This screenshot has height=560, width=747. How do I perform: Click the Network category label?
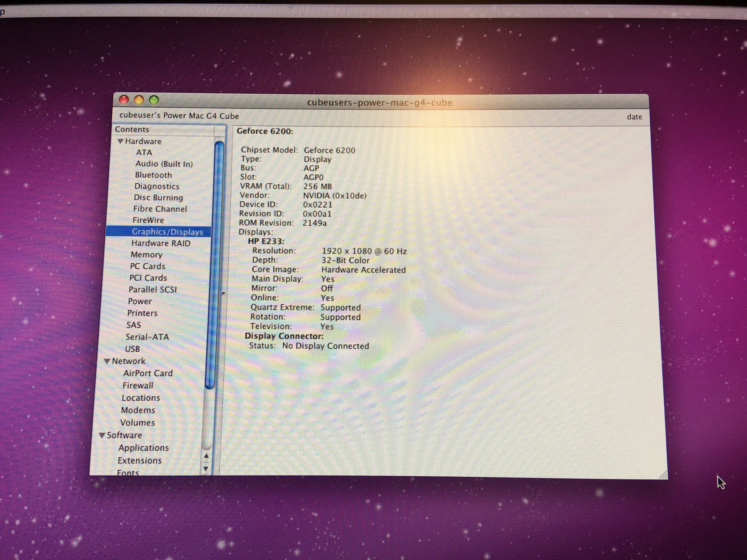pos(128,361)
